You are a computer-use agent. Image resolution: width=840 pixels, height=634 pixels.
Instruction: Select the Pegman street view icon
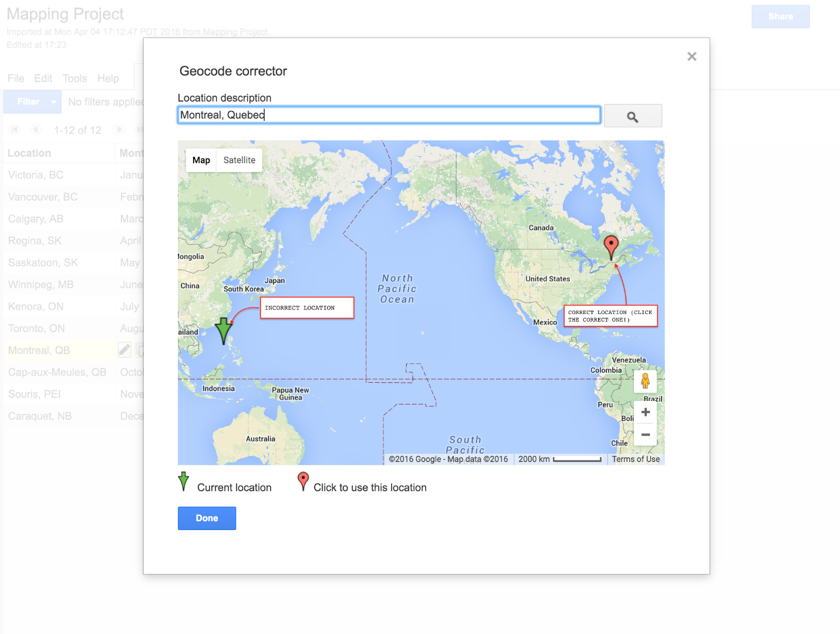[645, 381]
